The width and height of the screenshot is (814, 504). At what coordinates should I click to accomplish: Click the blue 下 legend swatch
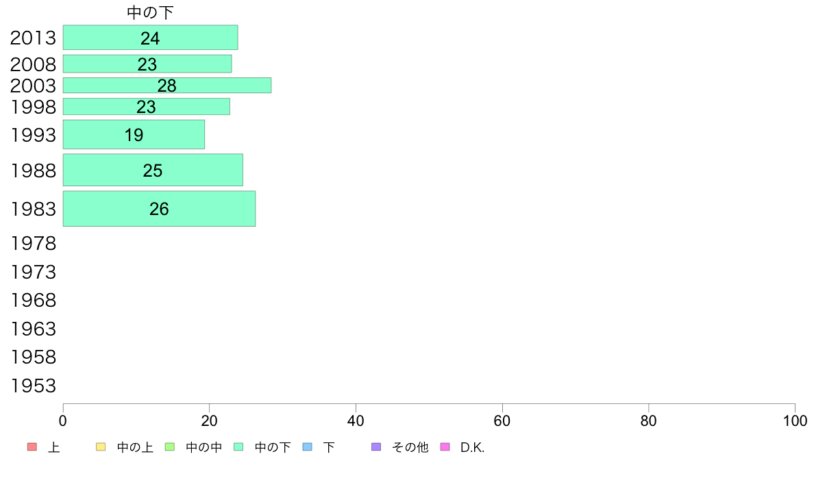click(308, 447)
